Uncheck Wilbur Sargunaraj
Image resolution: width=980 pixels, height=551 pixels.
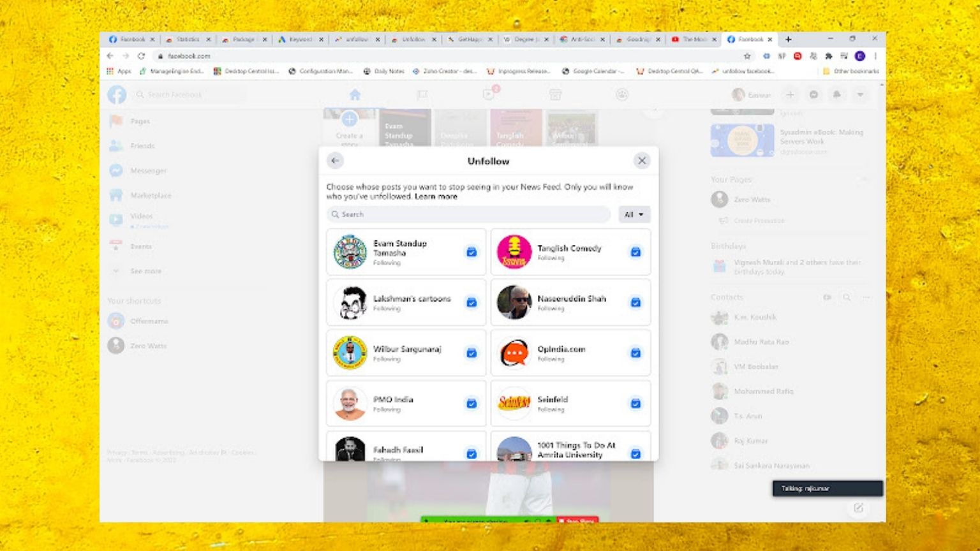tap(471, 353)
